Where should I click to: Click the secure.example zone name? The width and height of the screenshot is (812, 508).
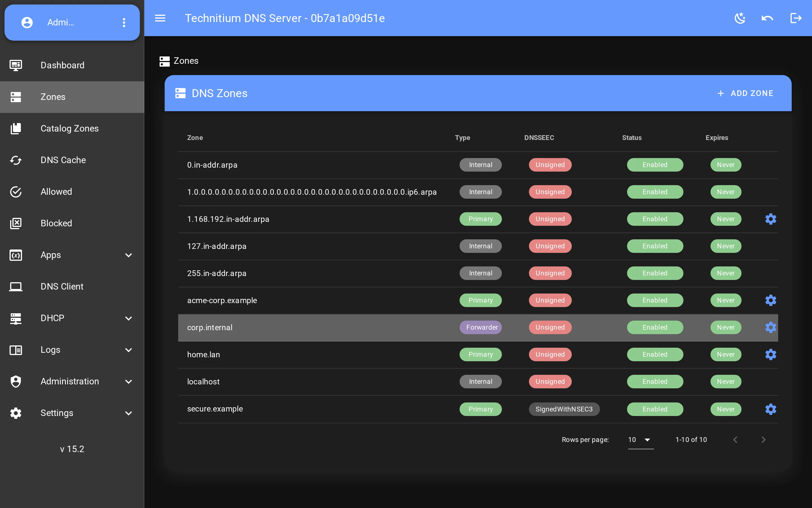pos(215,409)
